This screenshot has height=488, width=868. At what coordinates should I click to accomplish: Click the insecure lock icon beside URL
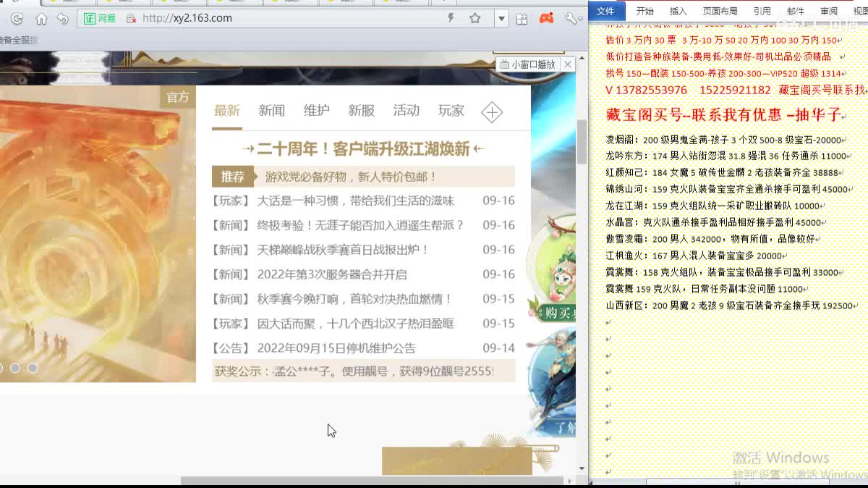pos(132,18)
